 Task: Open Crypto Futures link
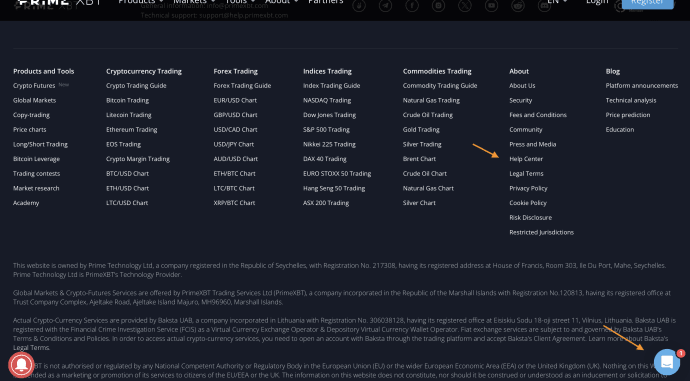tap(34, 86)
